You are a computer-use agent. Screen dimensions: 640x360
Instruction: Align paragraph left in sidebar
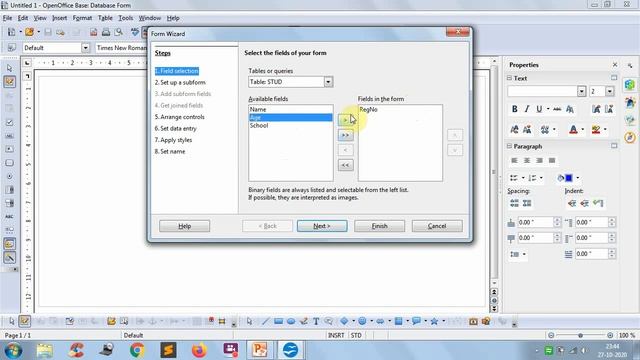click(x=514, y=160)
